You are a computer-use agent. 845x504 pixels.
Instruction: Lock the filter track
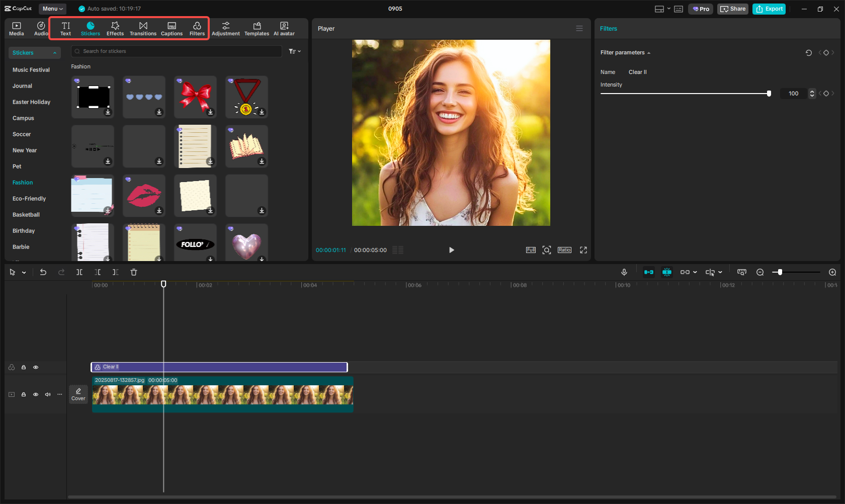pos(23,367)
